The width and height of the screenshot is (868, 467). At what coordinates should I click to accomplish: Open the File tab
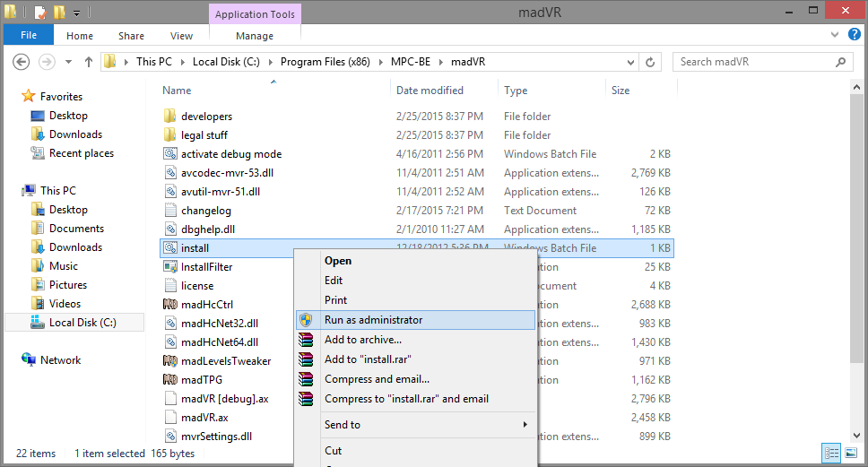pyautogui.click(x=29, y=35)
